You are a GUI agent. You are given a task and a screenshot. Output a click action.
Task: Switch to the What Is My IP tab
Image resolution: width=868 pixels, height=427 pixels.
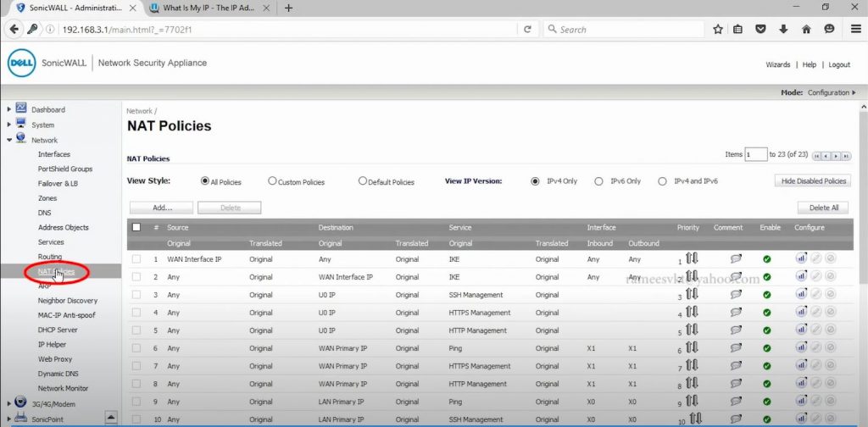[209, 8]
